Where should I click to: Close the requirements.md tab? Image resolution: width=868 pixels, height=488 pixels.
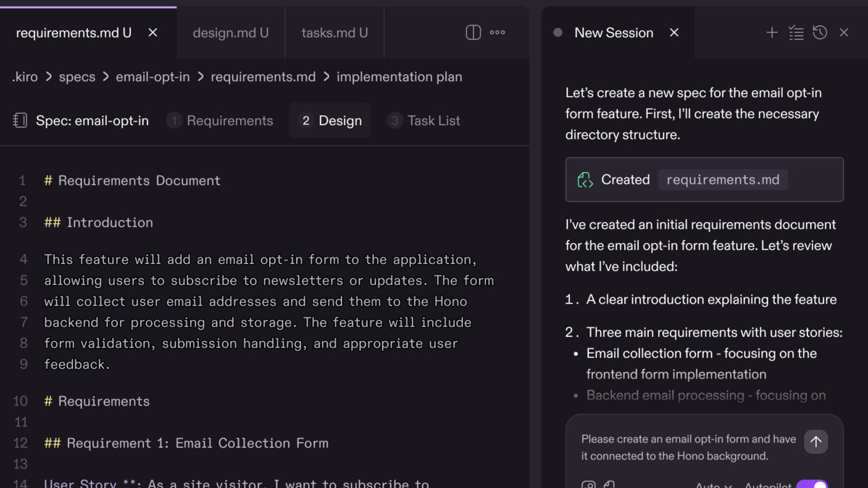coord(153,33)
